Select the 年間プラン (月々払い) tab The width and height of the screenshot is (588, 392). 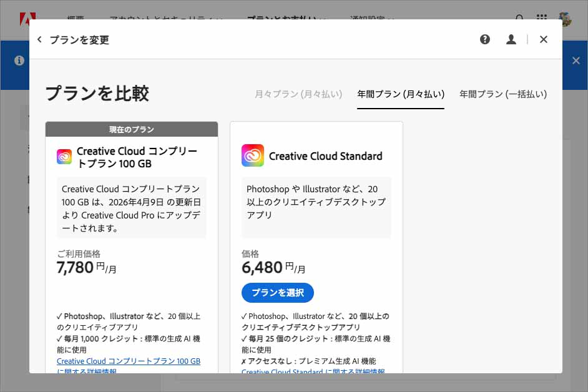point(401,94)
